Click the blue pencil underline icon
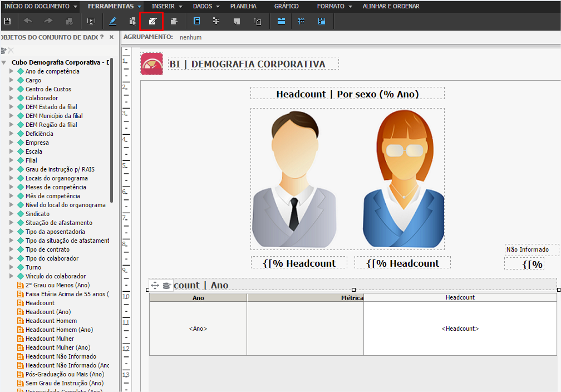The height and width of the screenshot is (392, 561). [x=112, y=21]
